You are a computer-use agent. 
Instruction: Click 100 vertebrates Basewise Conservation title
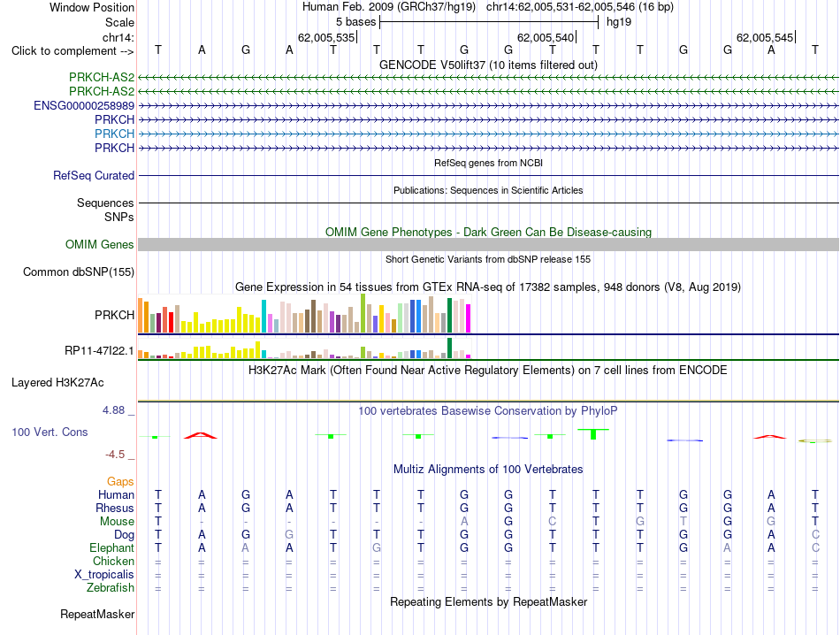pyautogui.click(x=488, y=411)
